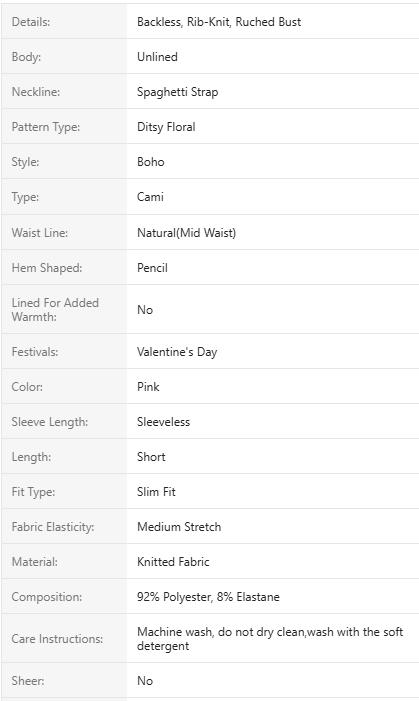The height and width of the screenshot is (701, 419).
Task: Click the 'Knitted Fabric' material value
Action: pos(173,562)
